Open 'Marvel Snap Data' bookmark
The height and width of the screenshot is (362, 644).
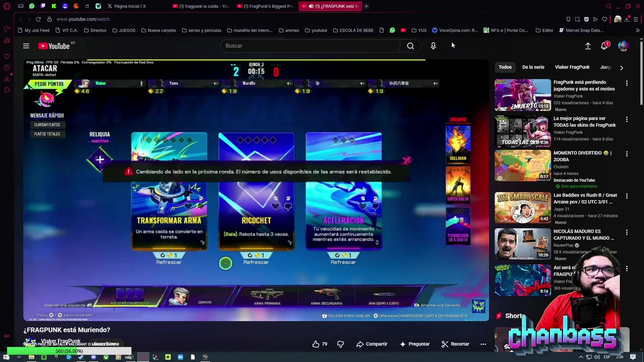[x=581, y=30]
